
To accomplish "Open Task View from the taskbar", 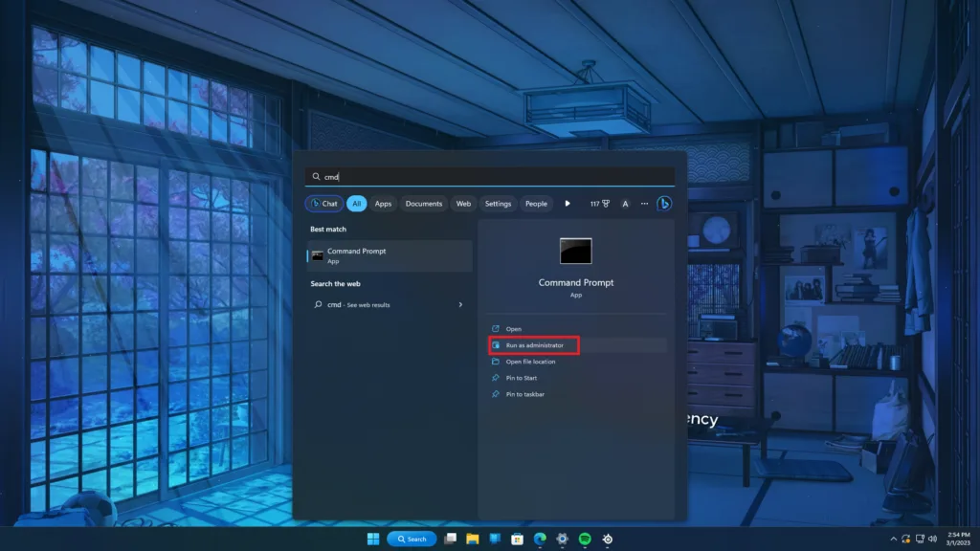I will 450,539.
